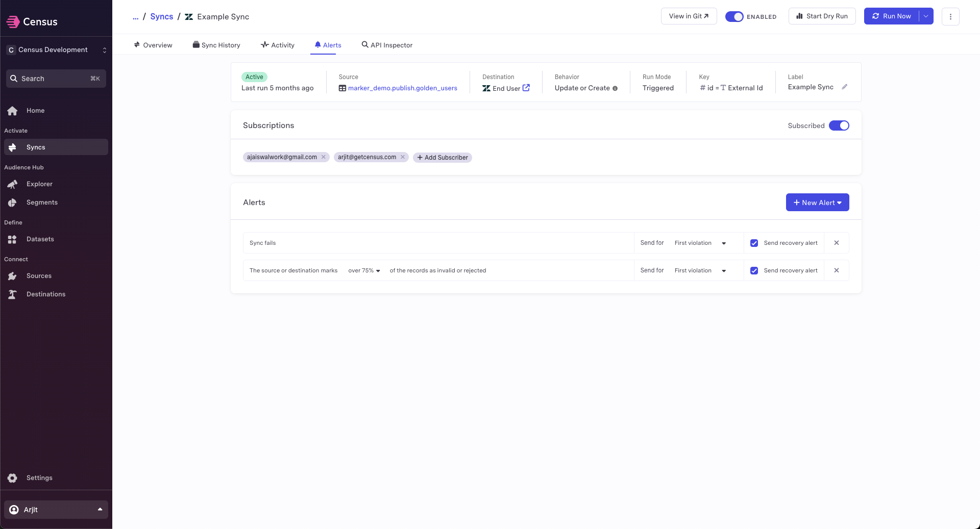Image resolution: width=980 pixels, height=529 pixels.
Task: Click the Start Dry Run button
Action: [x=822, y=16]
